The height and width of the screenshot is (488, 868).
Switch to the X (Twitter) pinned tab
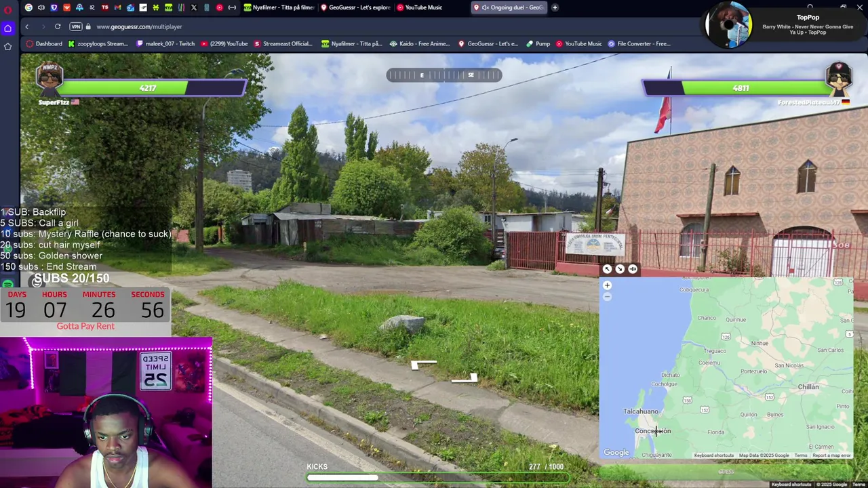point(194,7)
